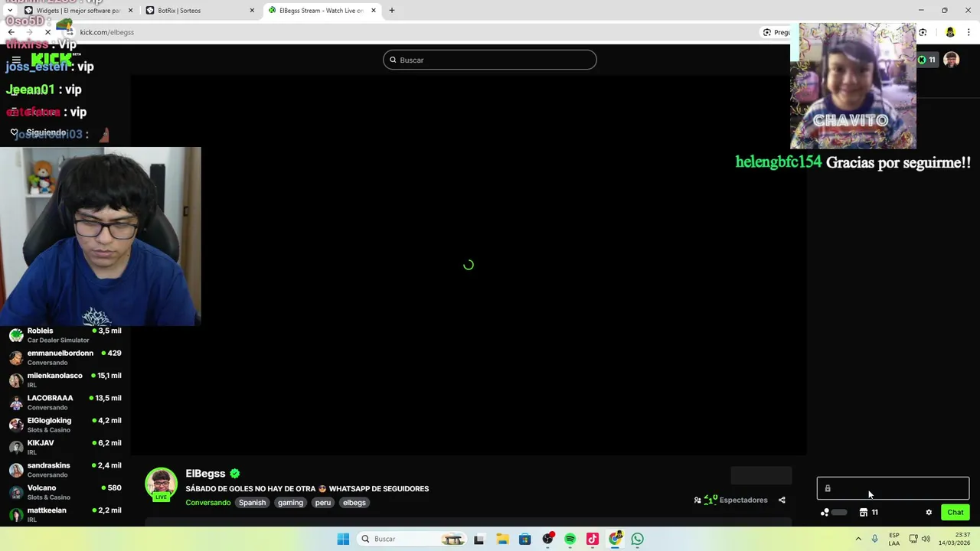Open the Chrome profile avatar icon
The image size is (980, 551).
click(x=950, y=32)
